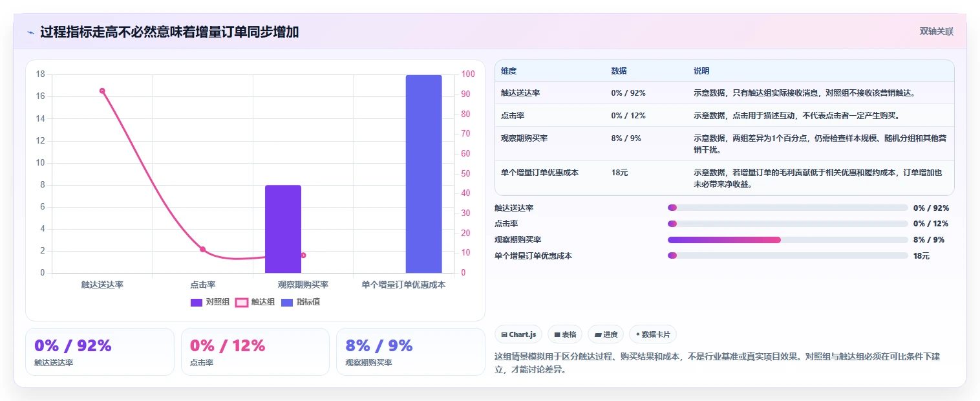The image size is (980, 401).
Task: Click the line point above 点击率
Action: [x=202, y=250]
